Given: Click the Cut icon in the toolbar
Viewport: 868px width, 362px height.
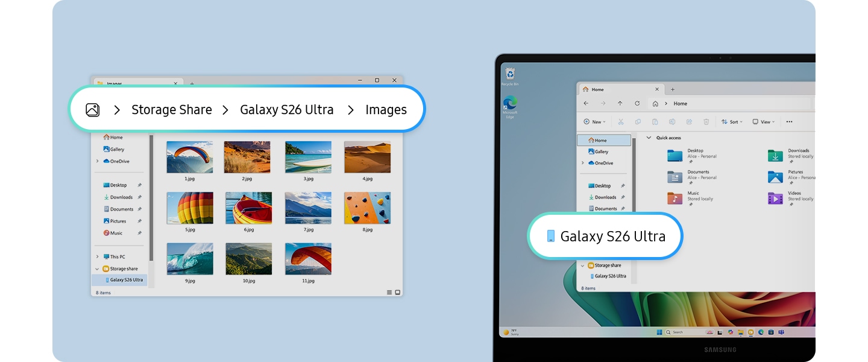Looking at the screenshot, I should click(x=620, y=122).
